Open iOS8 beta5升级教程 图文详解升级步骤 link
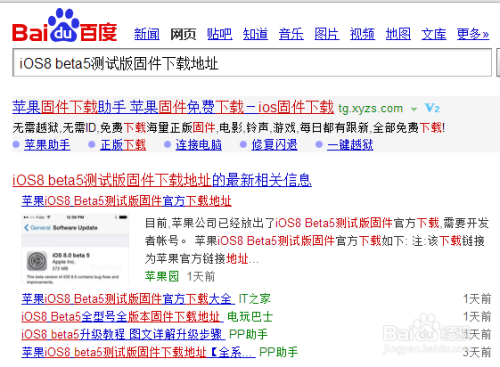The height and width of the screenshot is (367, 500). (122, 334)
